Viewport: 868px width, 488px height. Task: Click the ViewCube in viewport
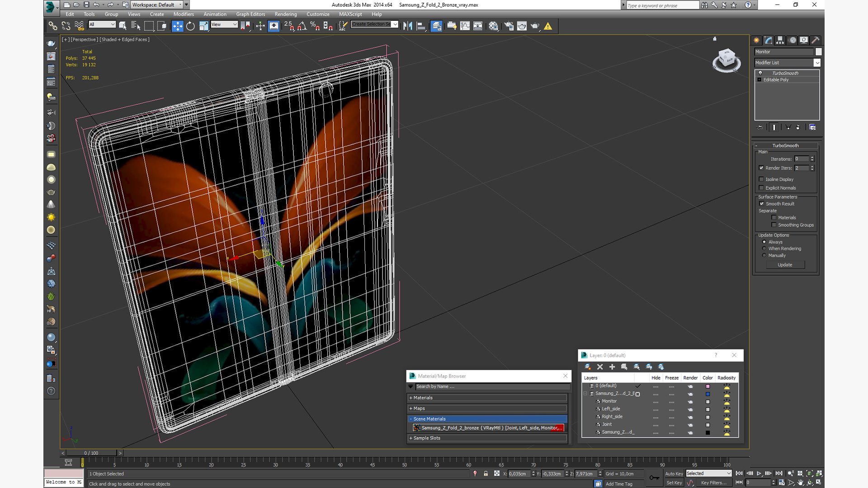(x=726, y=60)
